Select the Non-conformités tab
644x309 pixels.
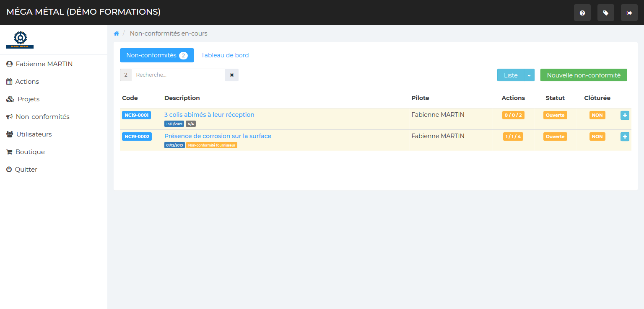point(157,55)
